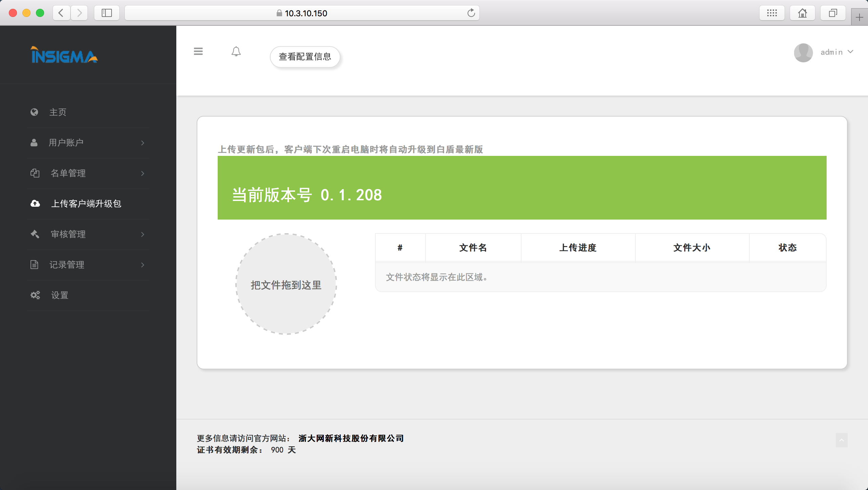Click the admin user avatar
This screenshot has height=490, width=868.
pyautogui.click(x=803, y=53)
